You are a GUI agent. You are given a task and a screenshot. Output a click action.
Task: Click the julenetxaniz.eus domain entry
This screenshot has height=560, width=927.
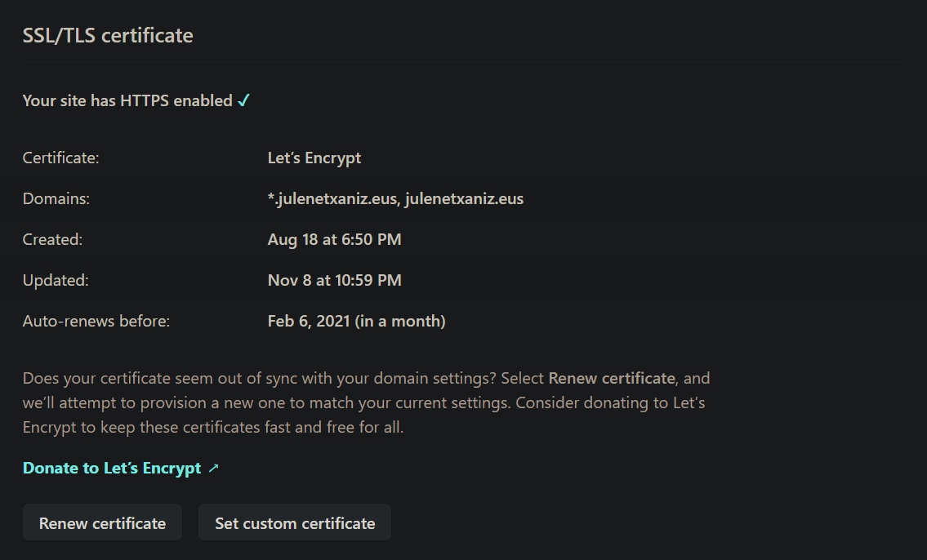pos(464,198)
